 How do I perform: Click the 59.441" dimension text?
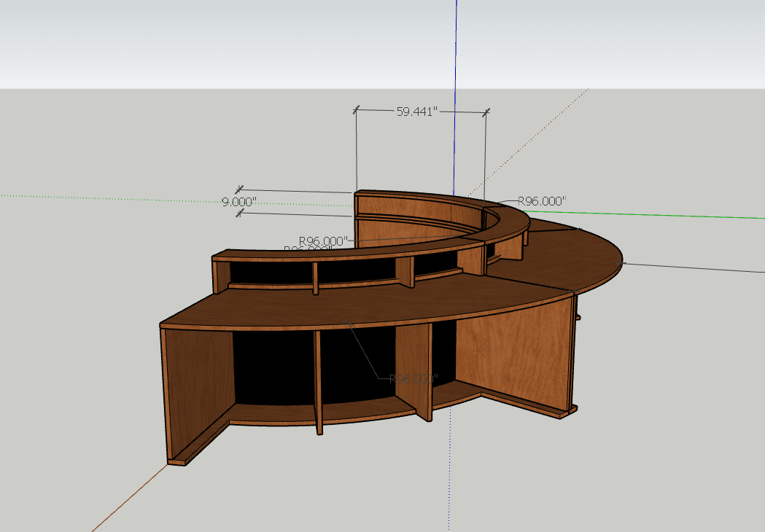click(416, 112)
